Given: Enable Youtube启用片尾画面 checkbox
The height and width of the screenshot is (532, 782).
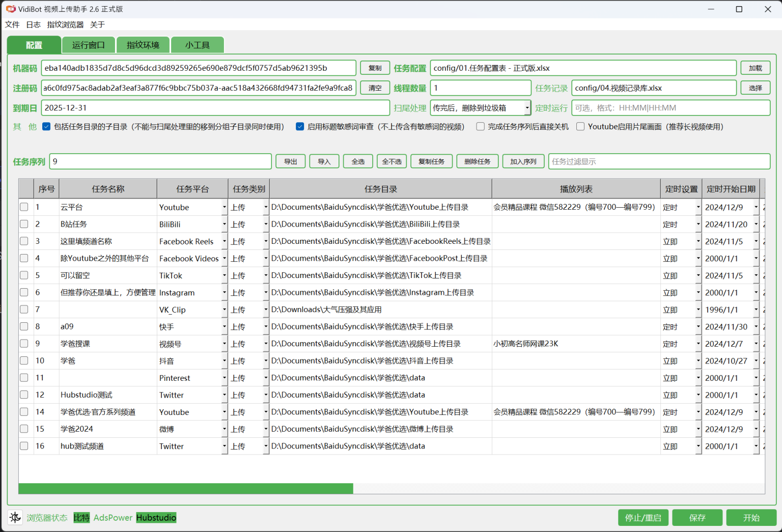Looking at the screenshot, I should 580,127.
